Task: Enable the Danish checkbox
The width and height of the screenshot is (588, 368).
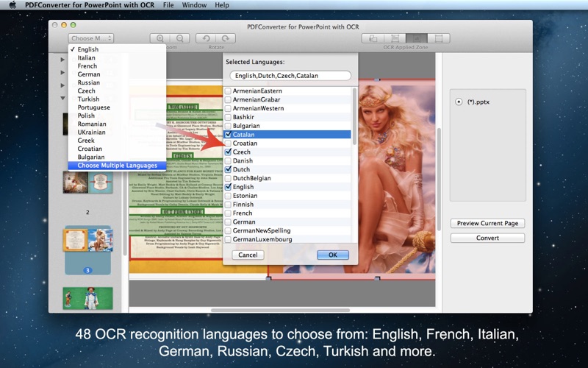Action: click(228, 160)
